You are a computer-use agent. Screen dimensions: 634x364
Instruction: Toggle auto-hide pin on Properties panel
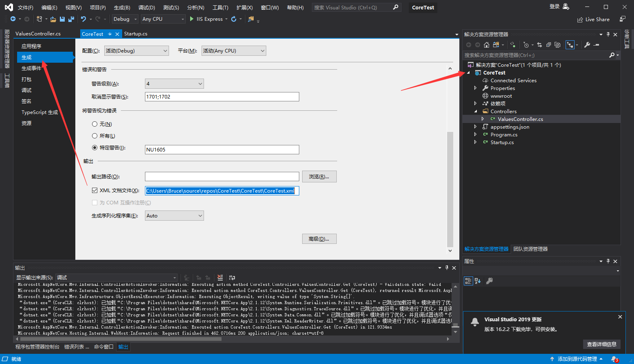click(608, 261)
